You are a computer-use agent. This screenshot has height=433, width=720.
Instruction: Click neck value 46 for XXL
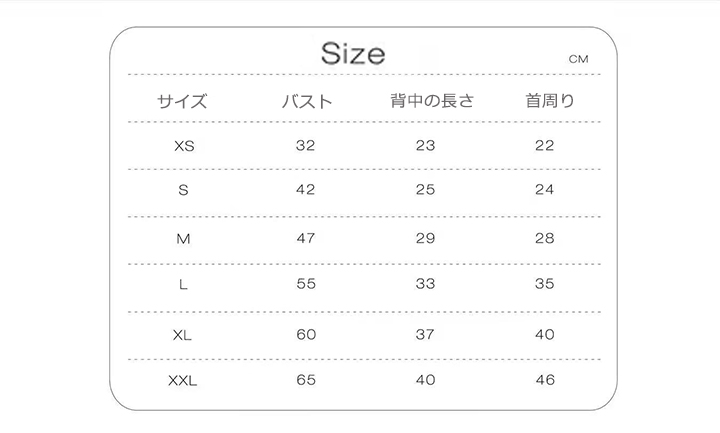tap(545, 381)
